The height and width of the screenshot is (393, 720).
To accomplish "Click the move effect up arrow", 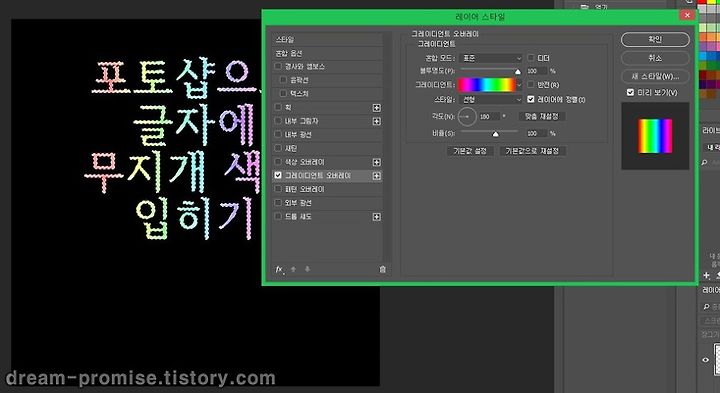I will 293,269.
